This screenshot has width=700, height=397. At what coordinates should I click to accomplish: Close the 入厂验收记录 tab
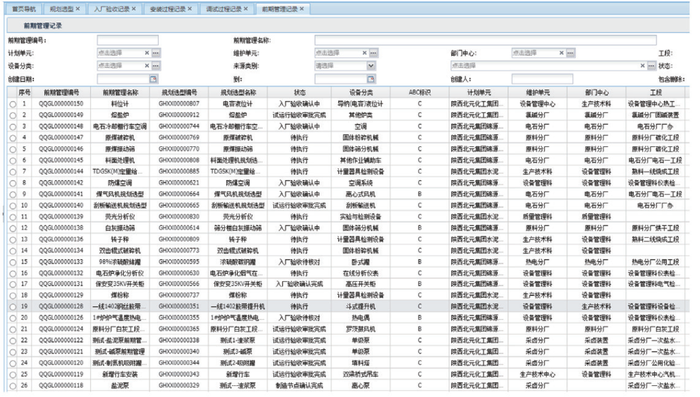[133, 8]
